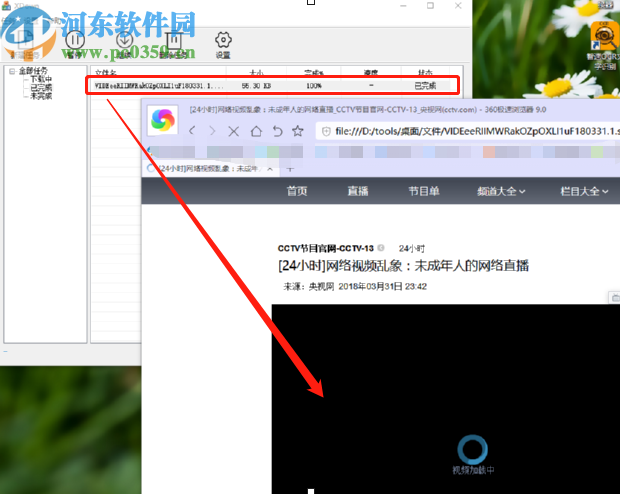Select 已完成 in the task tree
This screenshot has height=494, width=620.
41,88
